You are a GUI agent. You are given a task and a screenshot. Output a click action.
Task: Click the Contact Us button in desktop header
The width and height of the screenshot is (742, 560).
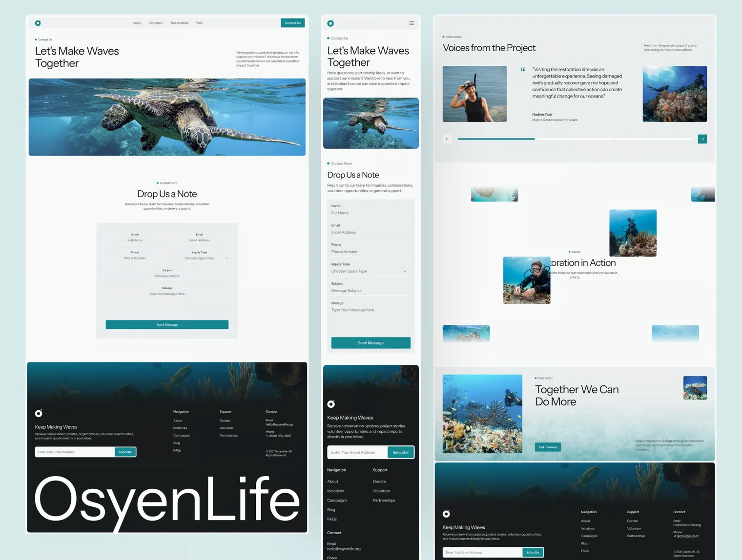(x=293, y=23)
